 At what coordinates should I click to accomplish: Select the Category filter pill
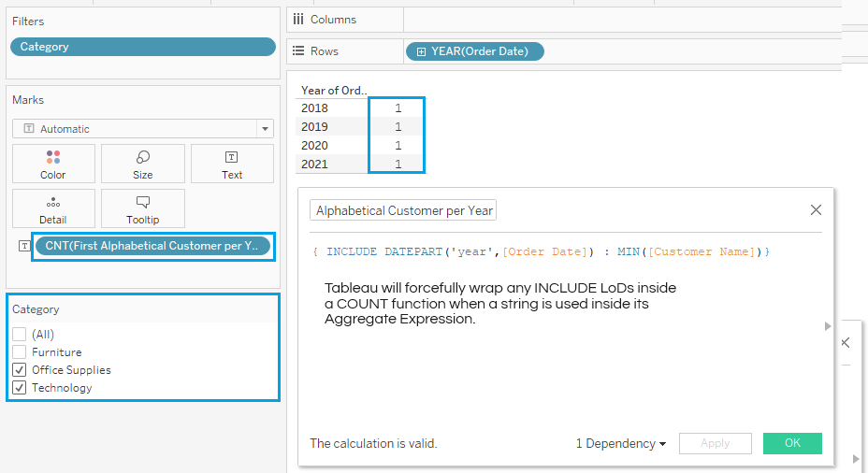coord(143,47)
